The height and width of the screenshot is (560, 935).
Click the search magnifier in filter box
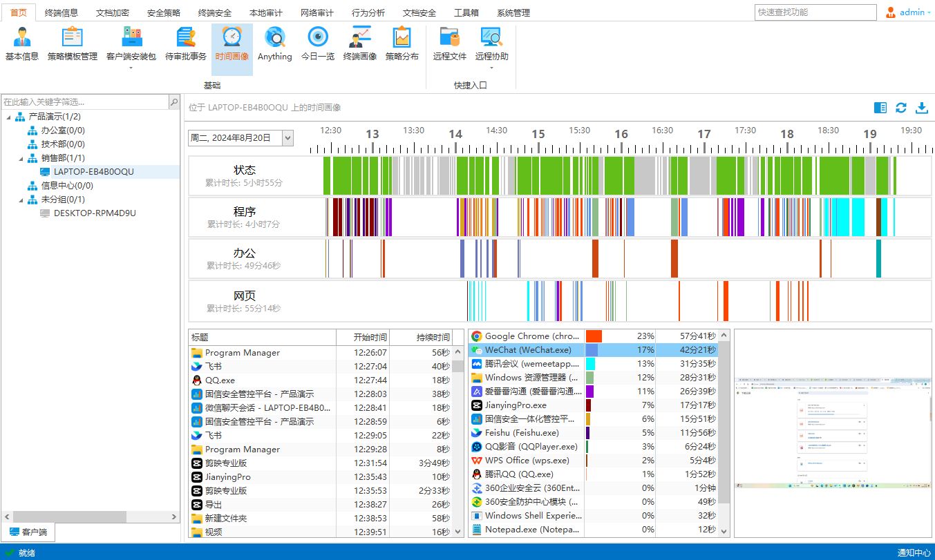[x=174, y=102]
